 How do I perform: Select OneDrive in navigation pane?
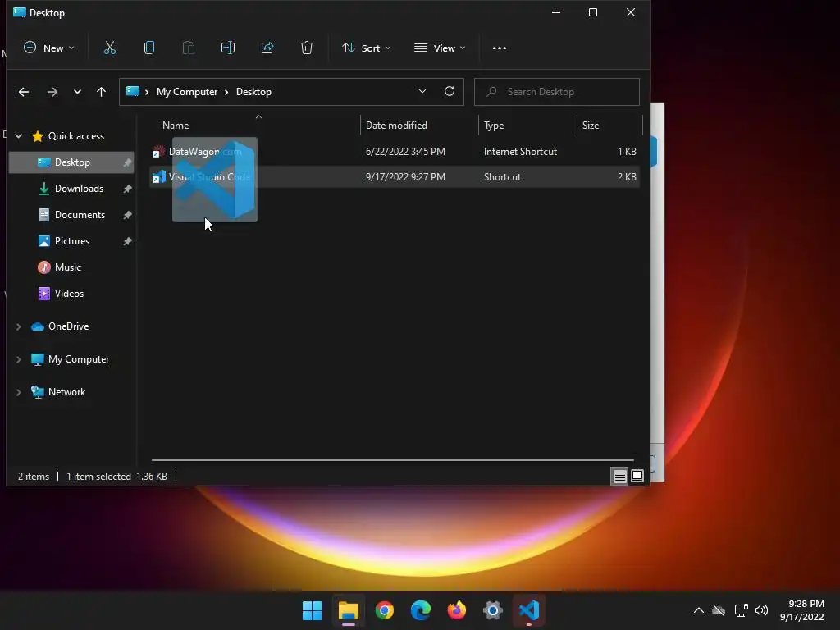[x=68, y=326]
